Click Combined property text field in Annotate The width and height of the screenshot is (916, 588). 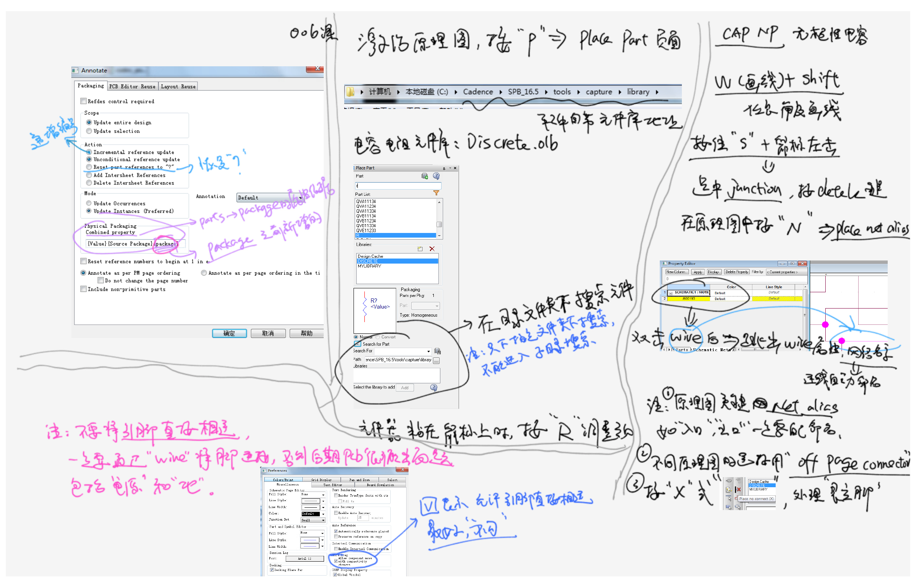pyautogui.click(x=135, y=244)
